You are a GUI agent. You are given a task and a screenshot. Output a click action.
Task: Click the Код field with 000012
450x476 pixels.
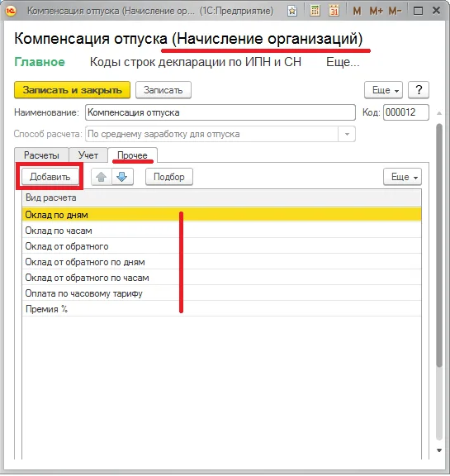click(x=406, y=112)
